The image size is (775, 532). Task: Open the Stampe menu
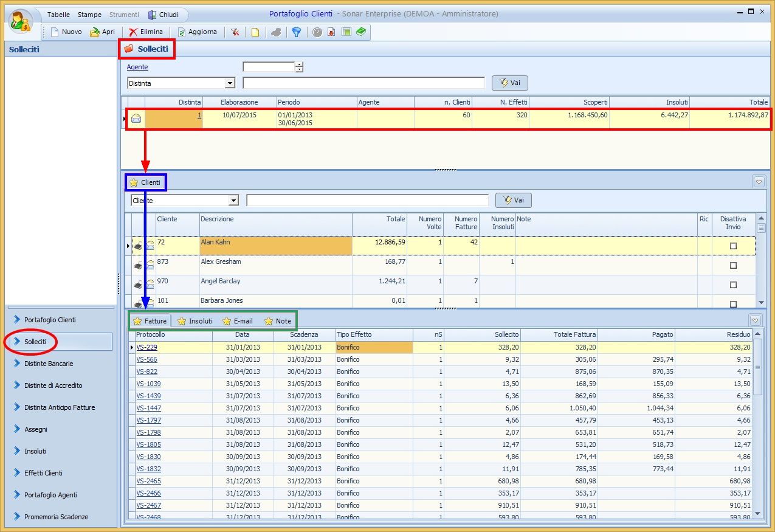pyautogui.click(x=89, y=15)
